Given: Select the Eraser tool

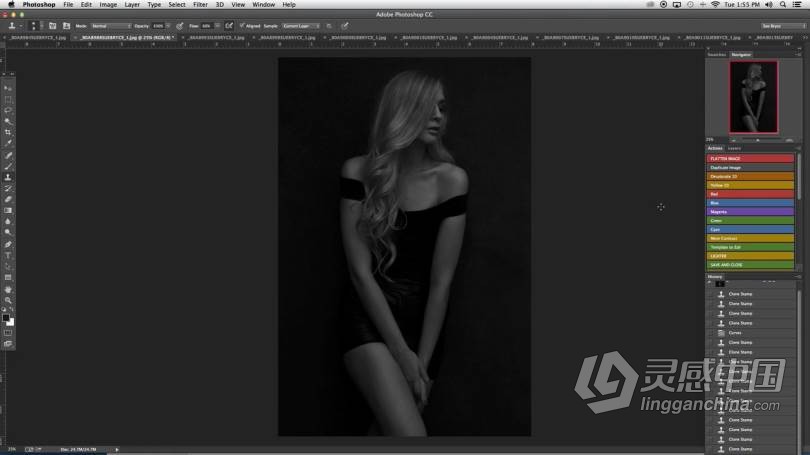Looking at the screenshot, I should coord(8,199).
